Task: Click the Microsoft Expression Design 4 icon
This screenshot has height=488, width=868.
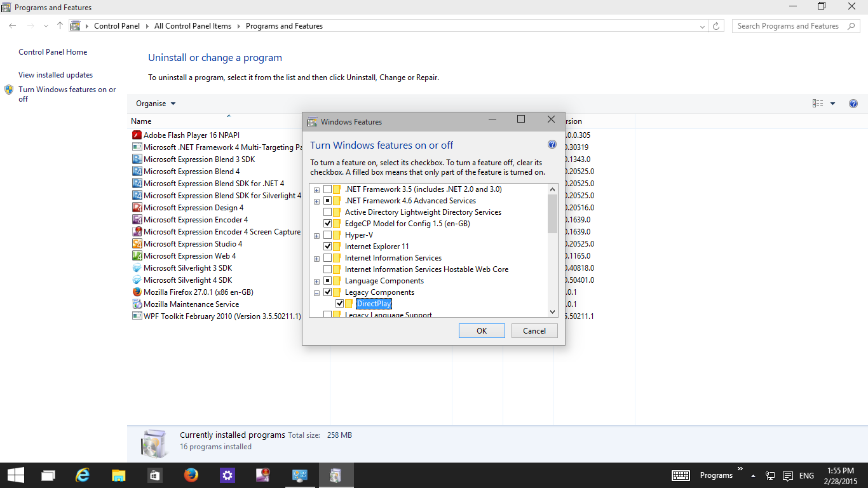Action: [137, 207]
